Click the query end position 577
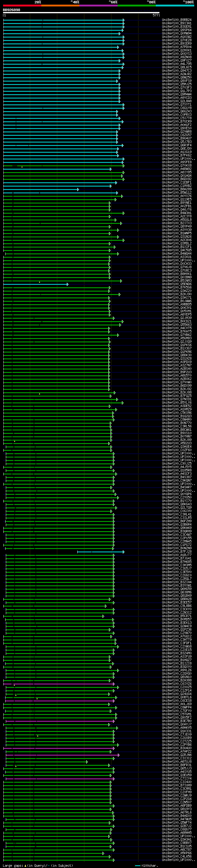The width and height of the screenshot is (197, 868). click(155, 15)
